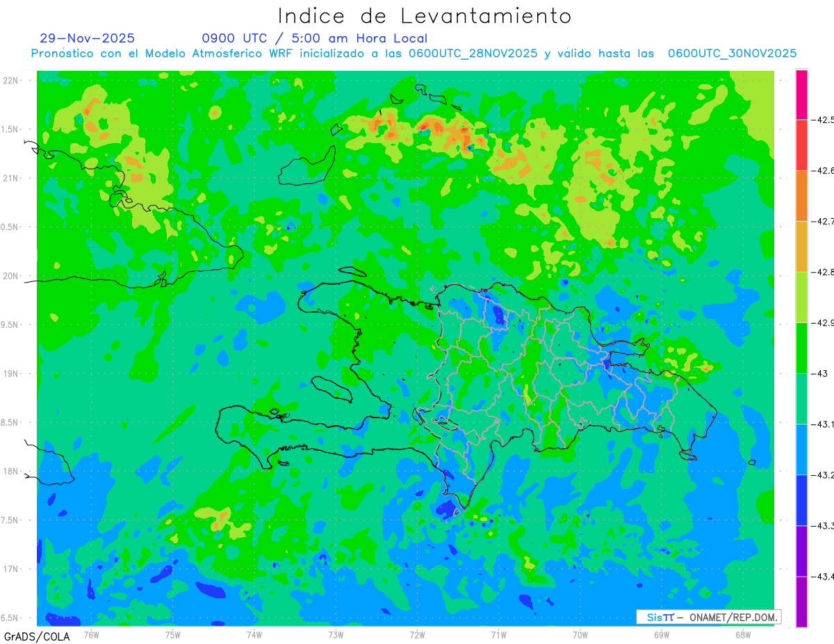The width and height of the screenshot is (834, 644).
Task: Click the '74W' longitude label
Action: [254, 634]
